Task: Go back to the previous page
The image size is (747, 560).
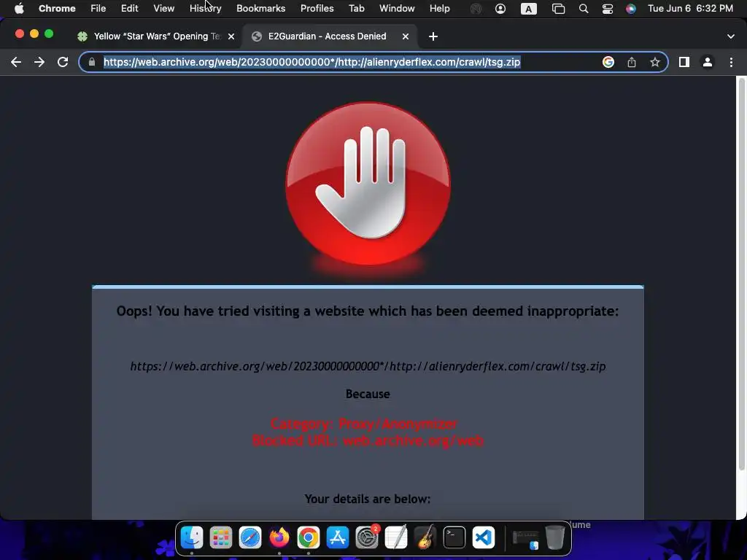Action: tap(16, 62)
